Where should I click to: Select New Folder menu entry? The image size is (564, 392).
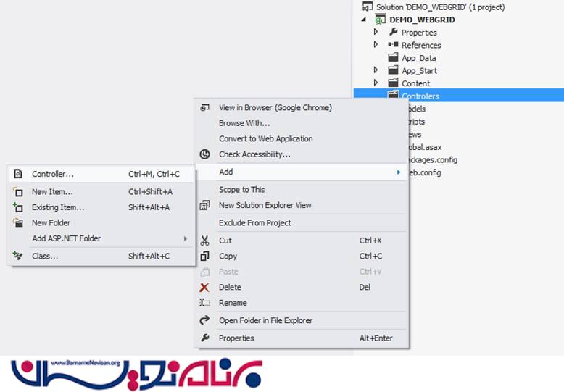pos(101,223)
